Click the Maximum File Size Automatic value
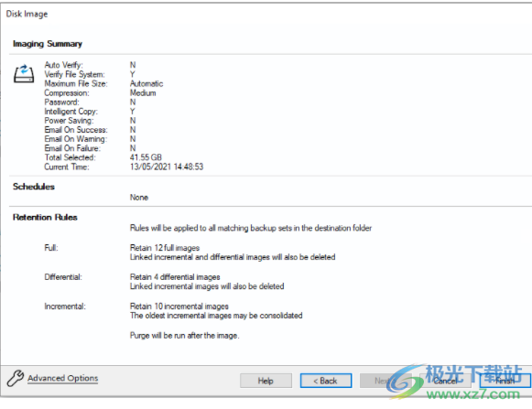532x409 pixels. coord(147,83)
